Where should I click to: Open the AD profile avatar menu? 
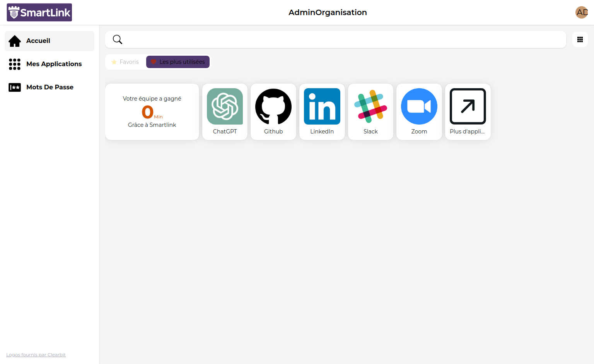pyautogui.click(x=582, y=12)
